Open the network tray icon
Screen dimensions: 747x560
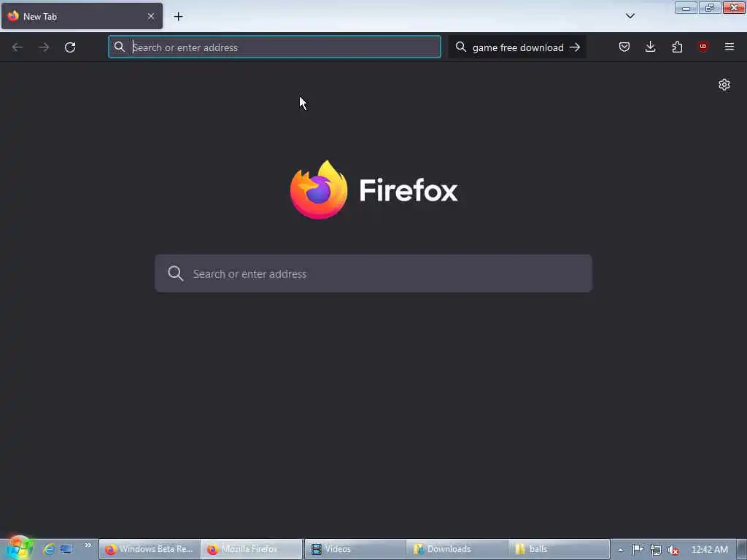pos(656,550)
